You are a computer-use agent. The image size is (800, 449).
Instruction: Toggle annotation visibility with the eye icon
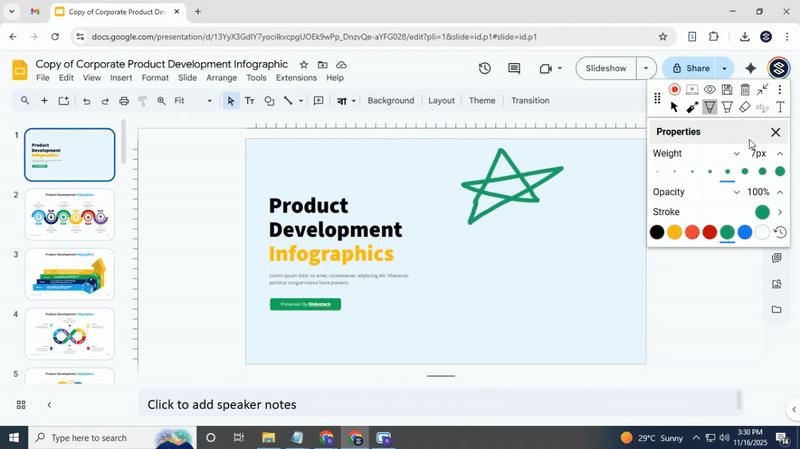point(710,90)
